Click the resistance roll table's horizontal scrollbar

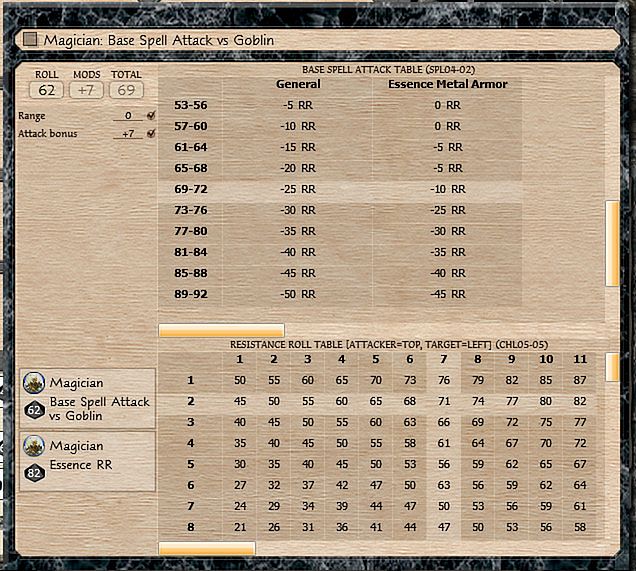207,548
